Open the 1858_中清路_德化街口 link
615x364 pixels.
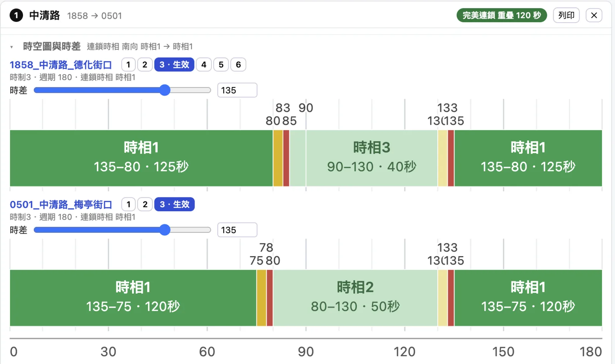point(61,65)
